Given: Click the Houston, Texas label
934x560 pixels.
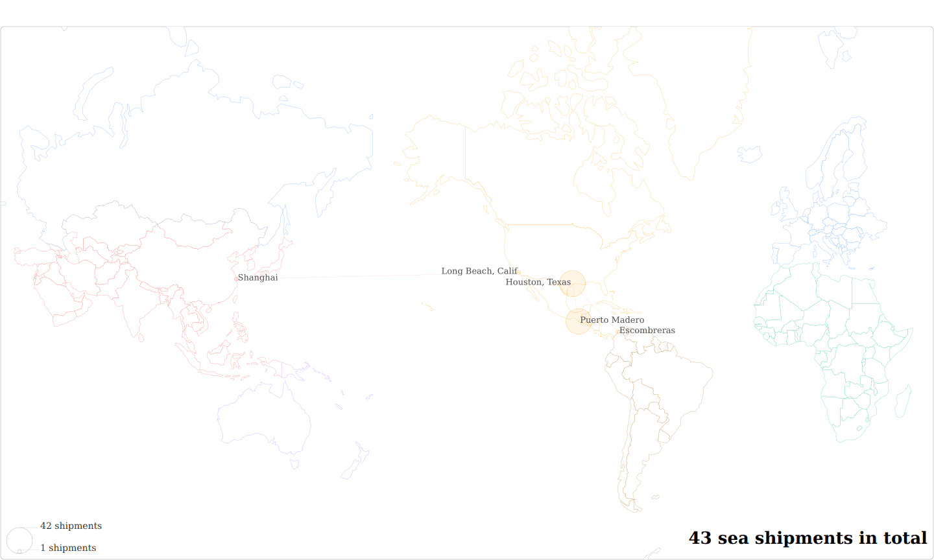Looking at the screenshot, I should [x=538, y=282].
